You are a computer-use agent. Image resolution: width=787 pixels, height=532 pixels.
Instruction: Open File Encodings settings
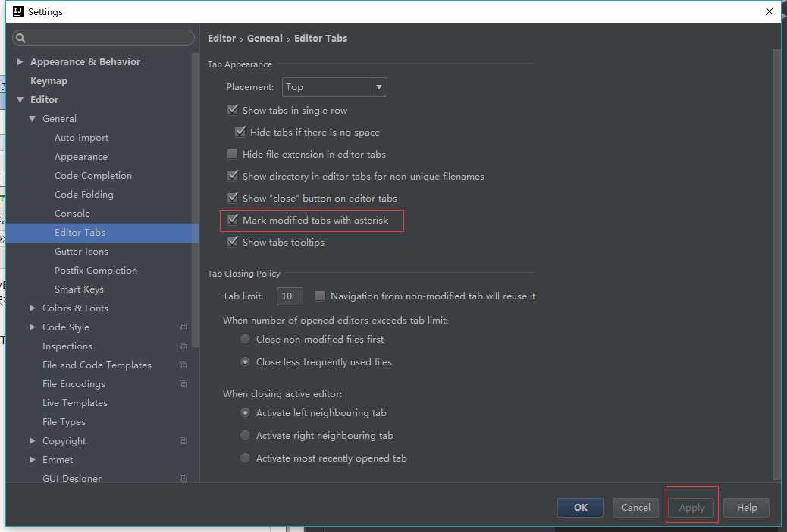(x=74, y=384)
